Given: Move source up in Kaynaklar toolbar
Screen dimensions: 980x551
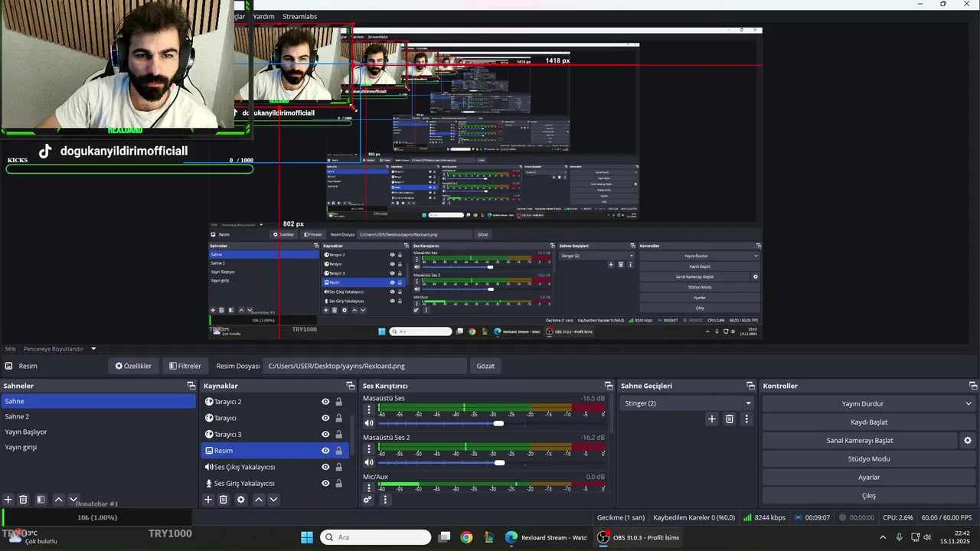Looking at the screenshot, I should (259, 500).
